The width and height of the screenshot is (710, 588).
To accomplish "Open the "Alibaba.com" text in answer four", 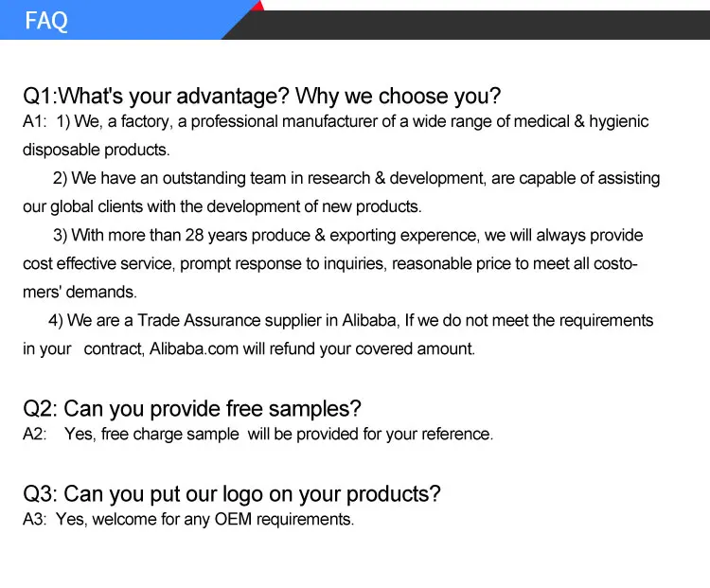I will [x=194, y=348].
